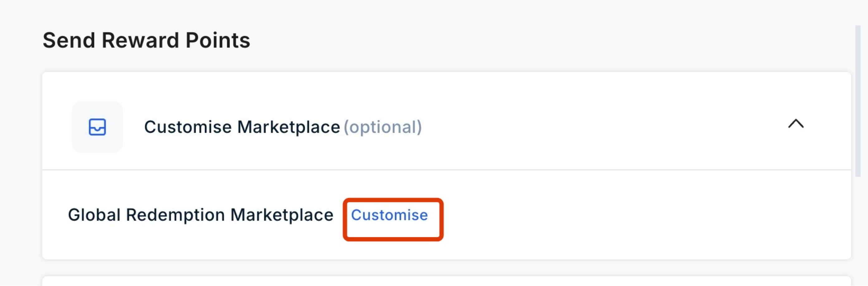Click the word Points in page title

click(218, 41)
